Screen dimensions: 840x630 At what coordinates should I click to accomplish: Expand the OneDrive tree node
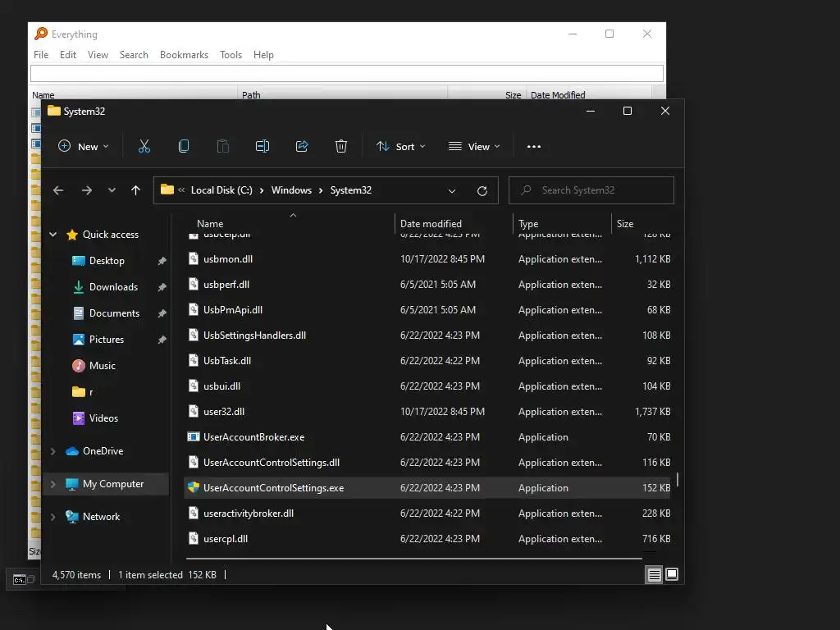52,451
